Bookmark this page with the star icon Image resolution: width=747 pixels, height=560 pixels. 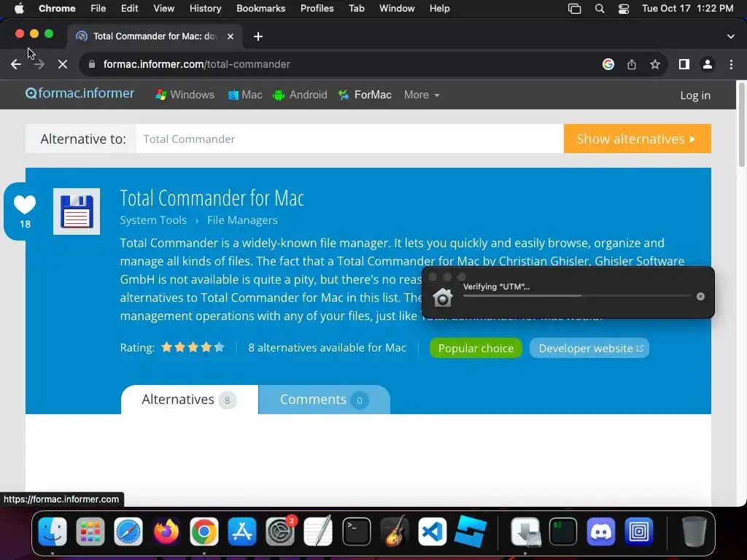click(655, 64)
